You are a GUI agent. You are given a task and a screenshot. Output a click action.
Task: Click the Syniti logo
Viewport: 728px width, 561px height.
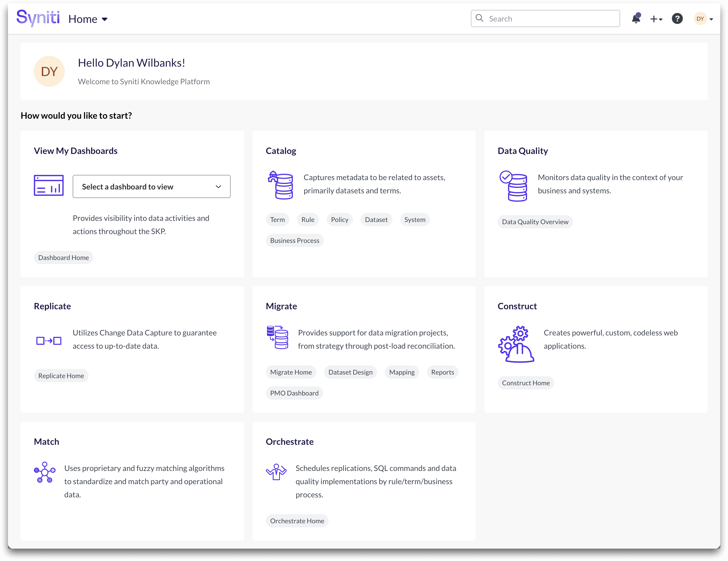pyautogui.click(x=38, y=18)
